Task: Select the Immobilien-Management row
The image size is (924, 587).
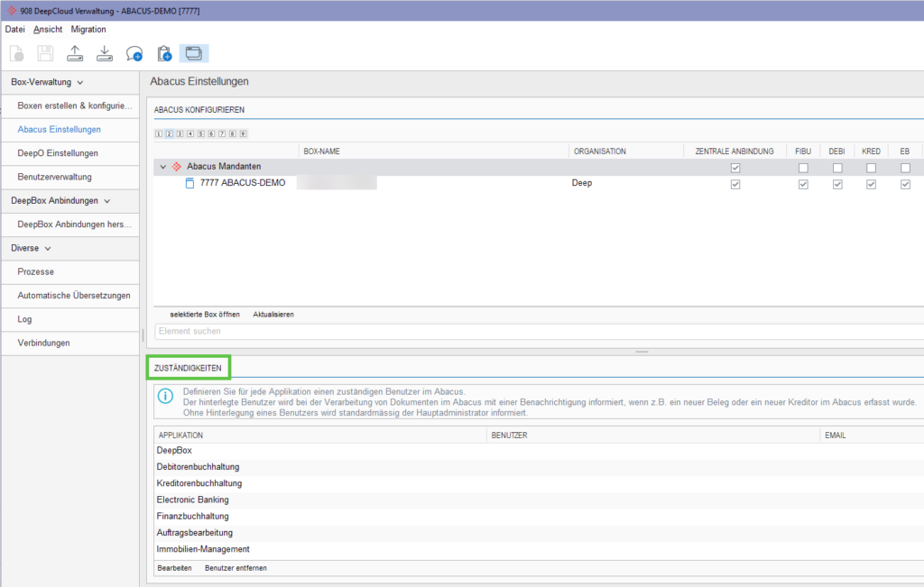Action: coord(539,549)
